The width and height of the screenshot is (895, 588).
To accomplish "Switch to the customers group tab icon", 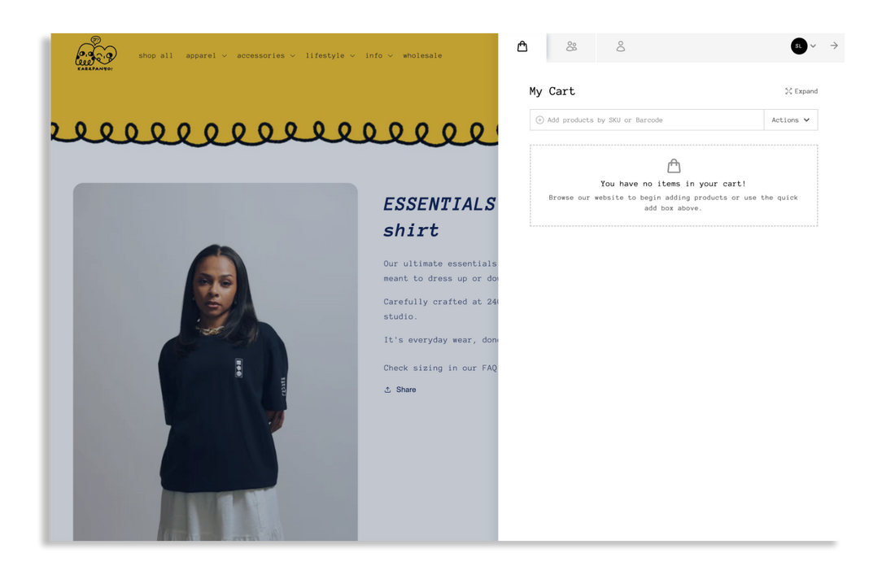I will pos(571,46).
